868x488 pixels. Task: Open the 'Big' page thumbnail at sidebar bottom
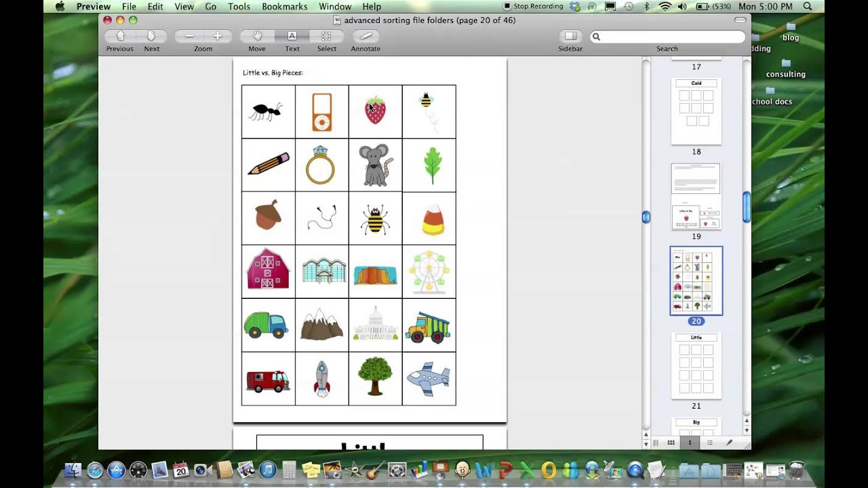tap(696, 426)
